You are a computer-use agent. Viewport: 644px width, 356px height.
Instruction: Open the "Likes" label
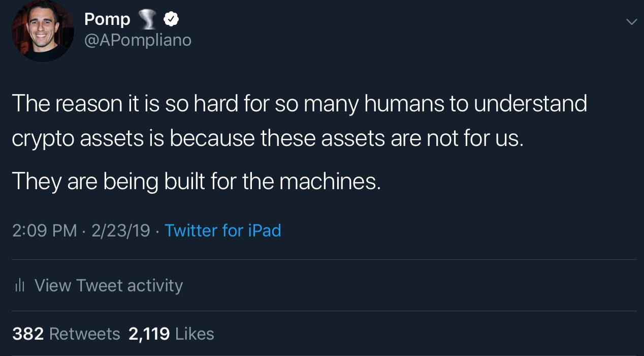[195, 334]
